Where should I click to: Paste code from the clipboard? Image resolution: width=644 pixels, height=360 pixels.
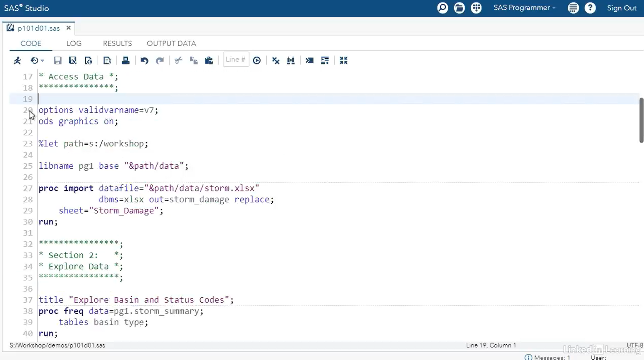click(209, 60)
